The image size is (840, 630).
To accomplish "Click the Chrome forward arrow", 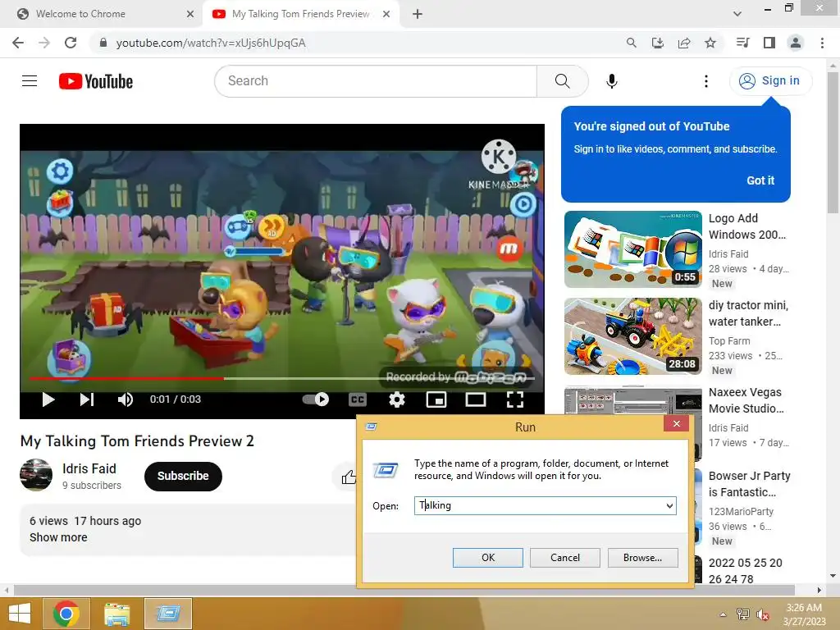I will click(44, 43).
